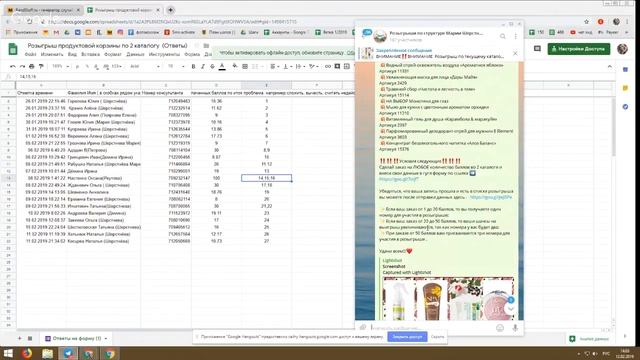This screenshot has height=360, width=640.
Task: Record a voice message in Telegram
Action: 515,327
